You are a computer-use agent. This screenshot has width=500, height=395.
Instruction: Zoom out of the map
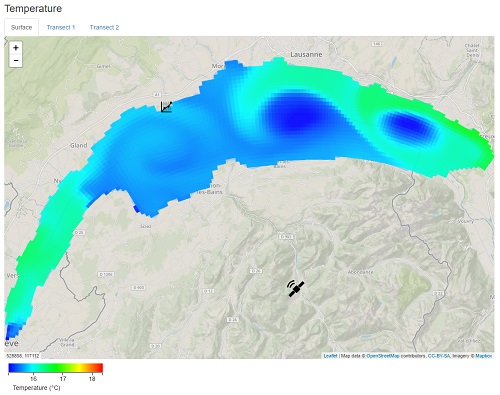(x=16, y=61)
